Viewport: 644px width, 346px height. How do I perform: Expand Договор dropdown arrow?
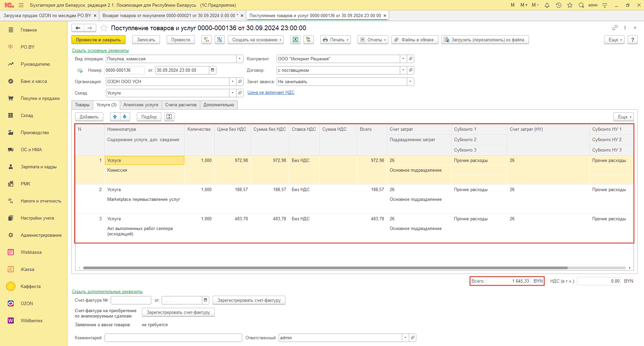pyautogui.click(x=404, y=70)
